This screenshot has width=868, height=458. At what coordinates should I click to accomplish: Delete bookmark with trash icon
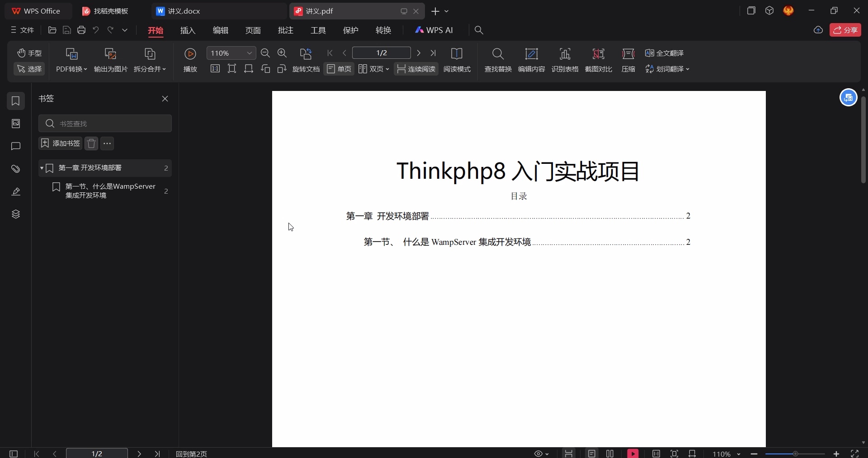point(92,143)
